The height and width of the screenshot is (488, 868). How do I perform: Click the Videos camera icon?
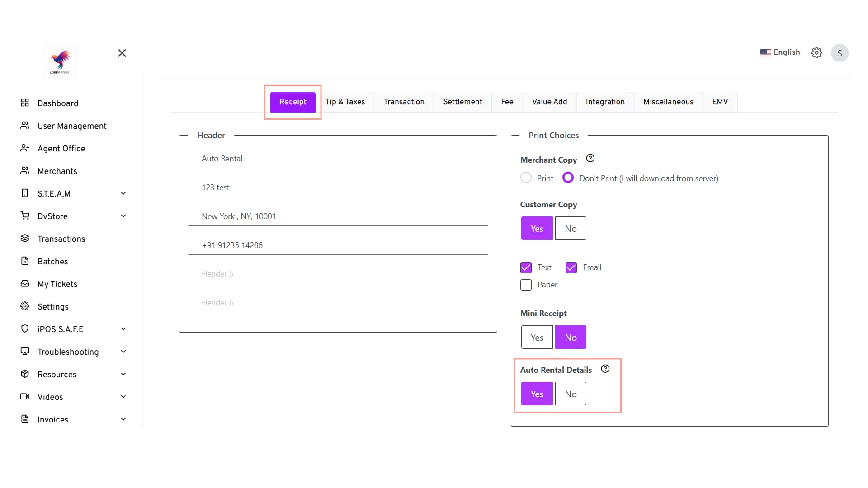[x=25, y=396]
